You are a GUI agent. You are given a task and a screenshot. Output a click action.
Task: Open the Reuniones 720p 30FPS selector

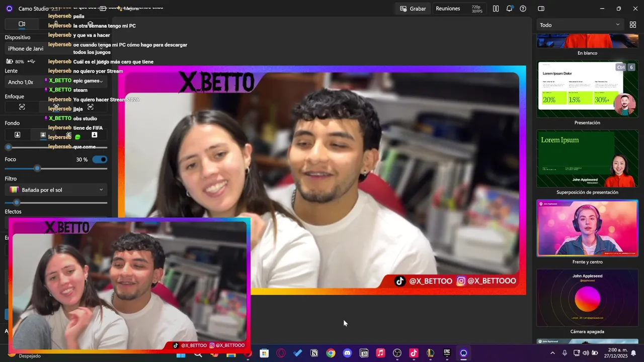[x=458, y=9]
